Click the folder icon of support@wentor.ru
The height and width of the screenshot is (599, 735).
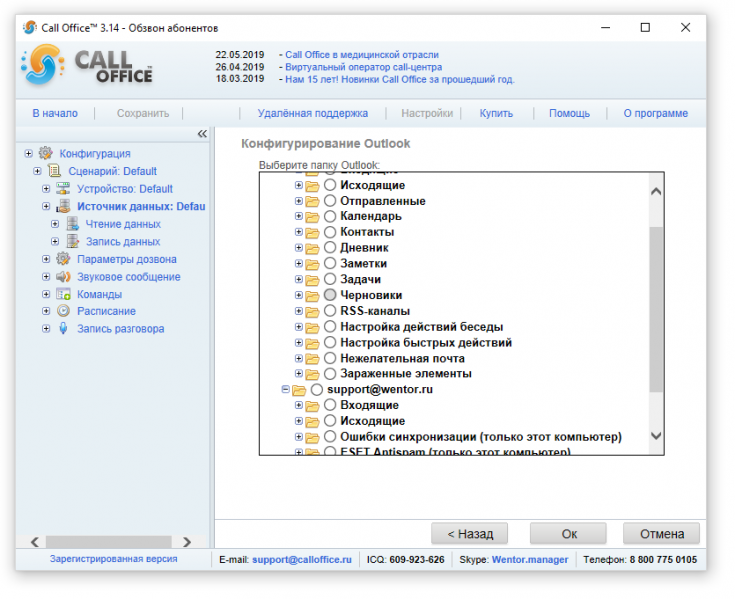tap(299, 390)
